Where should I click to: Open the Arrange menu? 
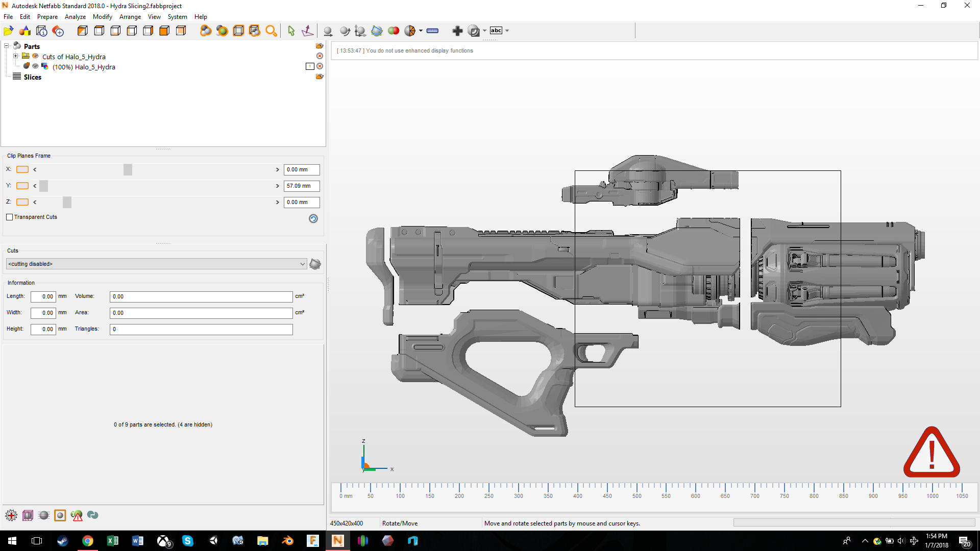(x=130, y=17)
